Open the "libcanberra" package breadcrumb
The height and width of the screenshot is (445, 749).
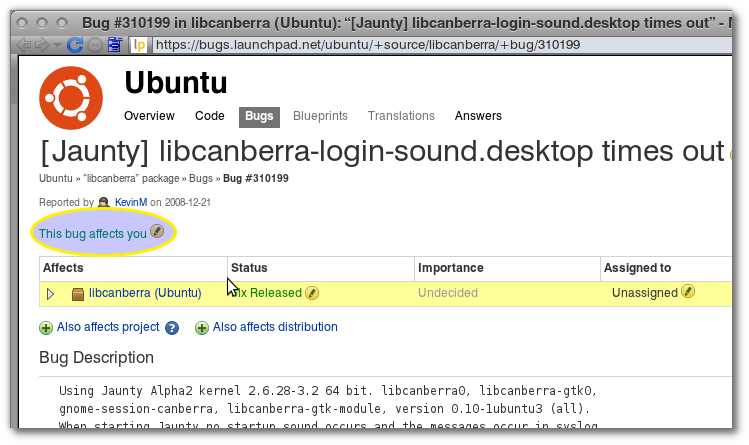(131, 179)
